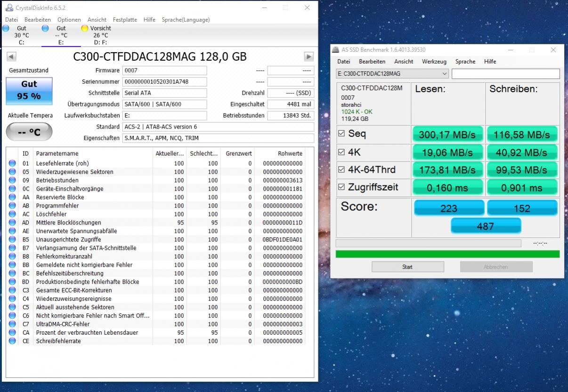Click the Seq read result 300,17 MB/s
Image resolution: width=568 pixels, height=392 pixels.
click(x=448, y=135)
